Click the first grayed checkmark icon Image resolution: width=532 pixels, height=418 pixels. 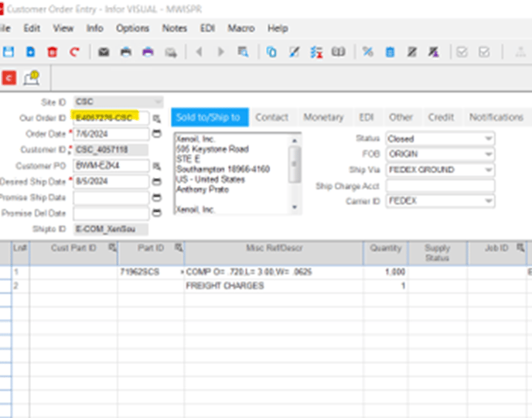[x=462, y=52]
